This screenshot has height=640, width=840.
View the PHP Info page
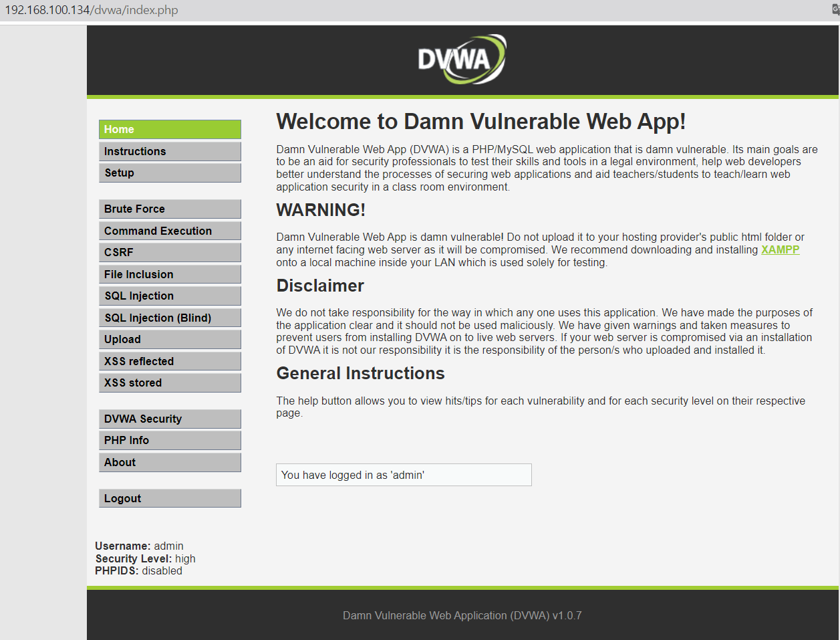pos(170,440)
